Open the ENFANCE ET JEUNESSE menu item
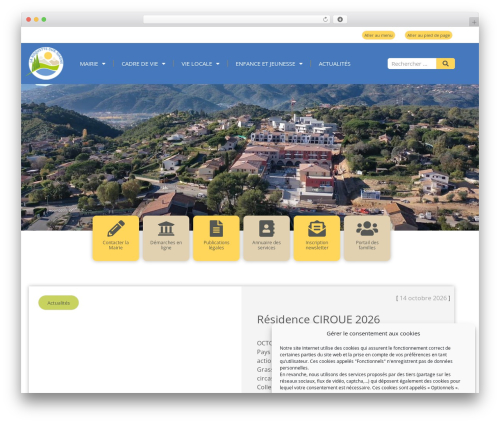The height and width of the screenshot is (423, 500). coord(265,64)
